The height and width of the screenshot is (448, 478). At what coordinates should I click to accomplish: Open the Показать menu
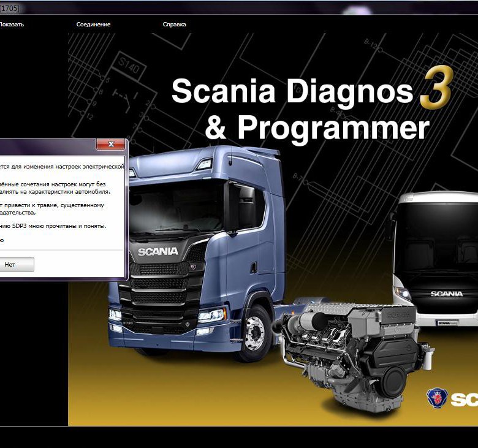(11, 25)
